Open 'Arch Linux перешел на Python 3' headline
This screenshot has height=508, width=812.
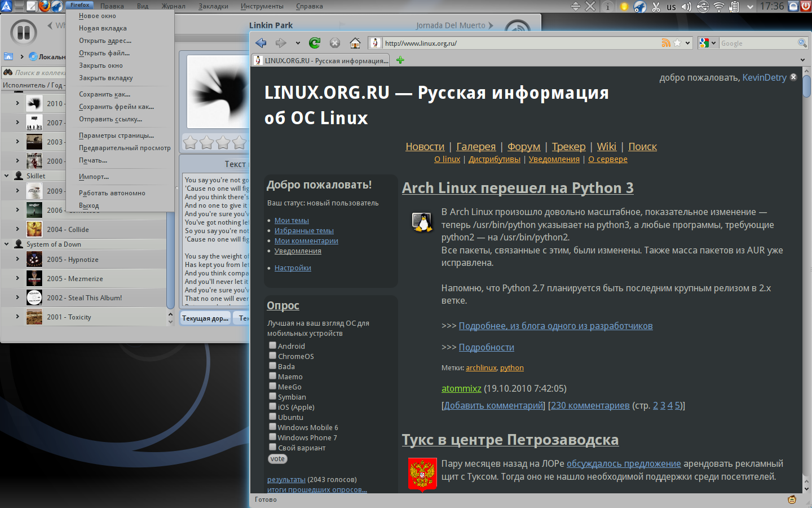pos(518,188)
